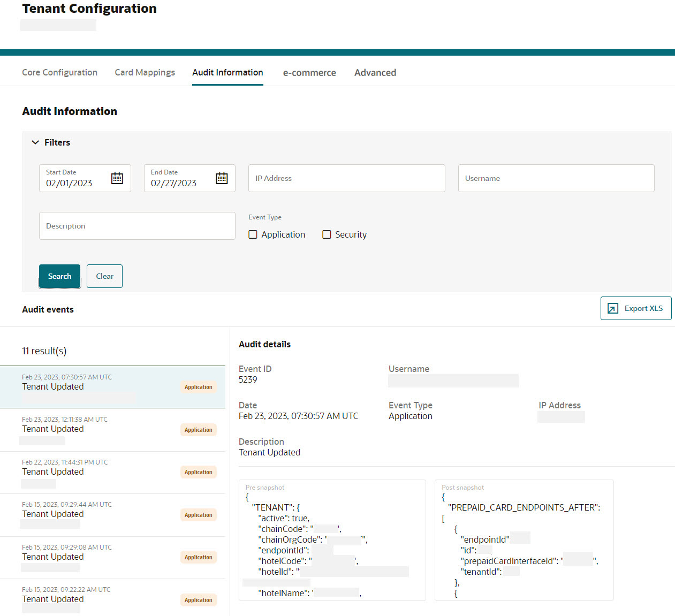The width and height of the screenshot is (675, 616).
Task: Select the Audit Information tab
Action: tap(227, 72)
